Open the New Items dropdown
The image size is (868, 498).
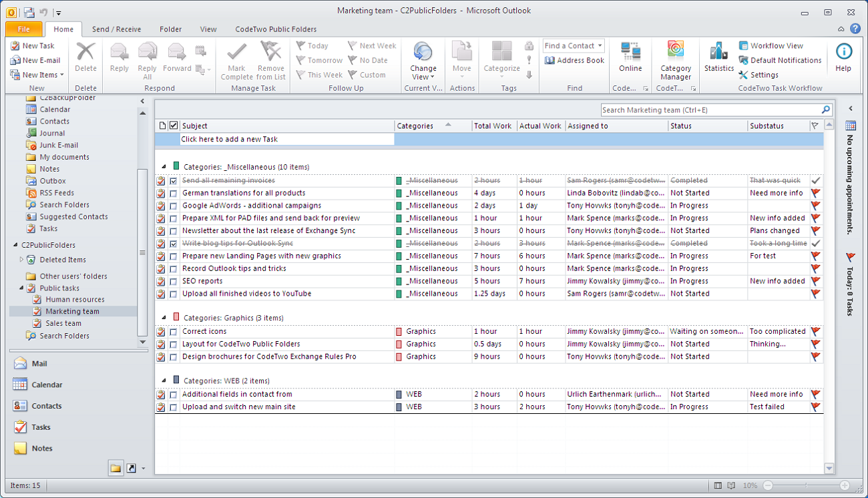(38, 75)
